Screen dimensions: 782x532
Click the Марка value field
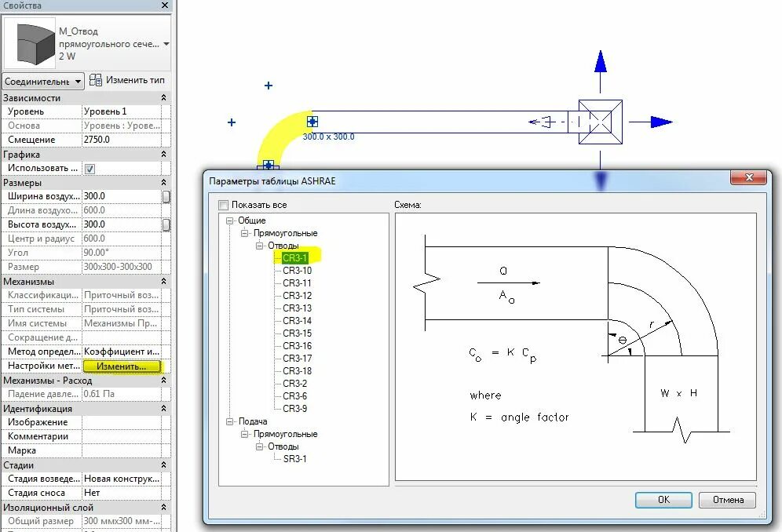pyautogui.click(x=121, y=450)
